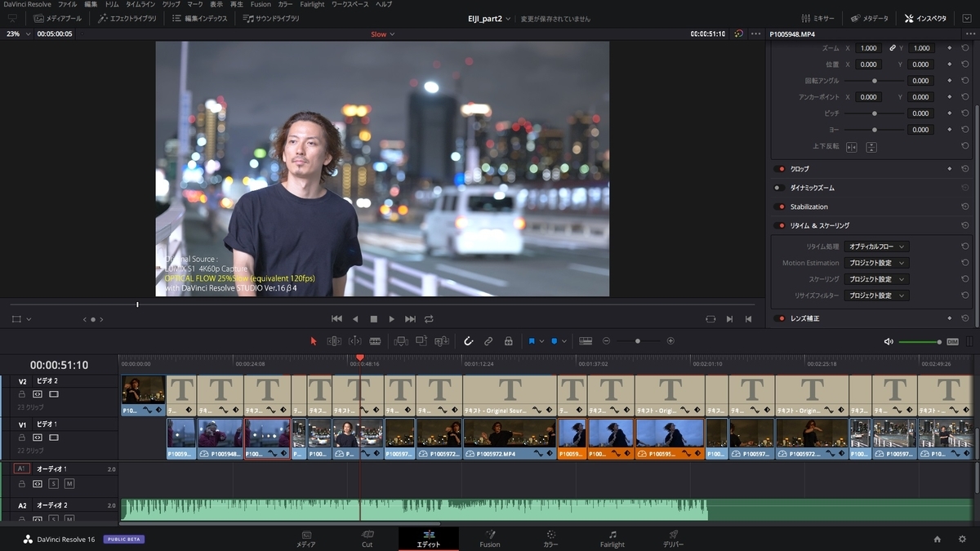Screen dimensions: 980x551
Task: Switch to the Cut page tab
Action: (367, 539)
